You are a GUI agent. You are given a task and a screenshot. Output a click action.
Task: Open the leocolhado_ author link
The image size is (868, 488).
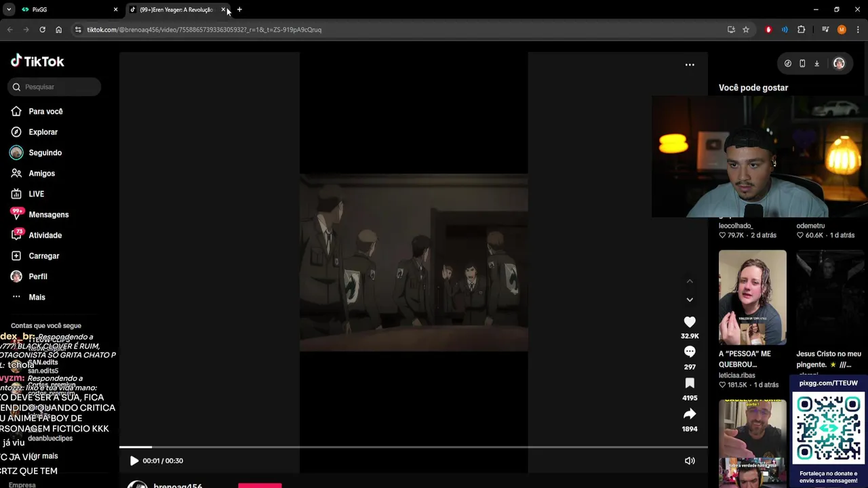736,226
